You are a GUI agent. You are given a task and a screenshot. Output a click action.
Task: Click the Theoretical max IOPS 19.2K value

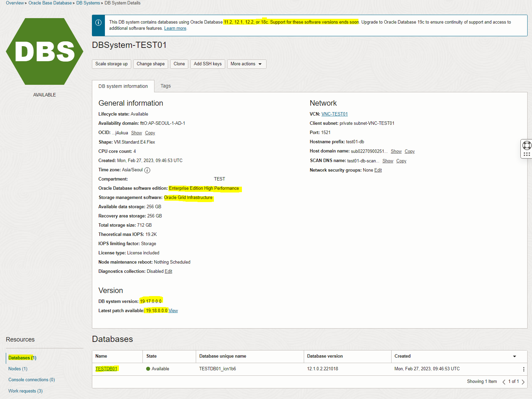(x=151, y=235)
